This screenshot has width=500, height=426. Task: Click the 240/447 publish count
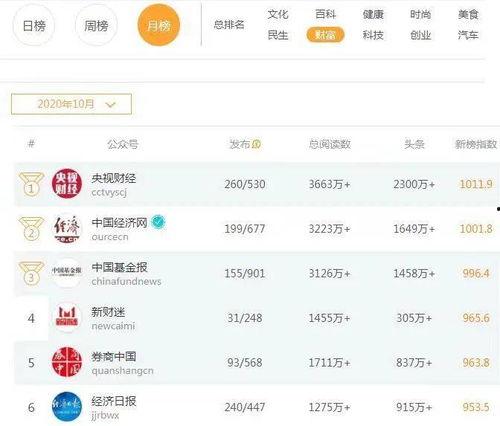245,407
